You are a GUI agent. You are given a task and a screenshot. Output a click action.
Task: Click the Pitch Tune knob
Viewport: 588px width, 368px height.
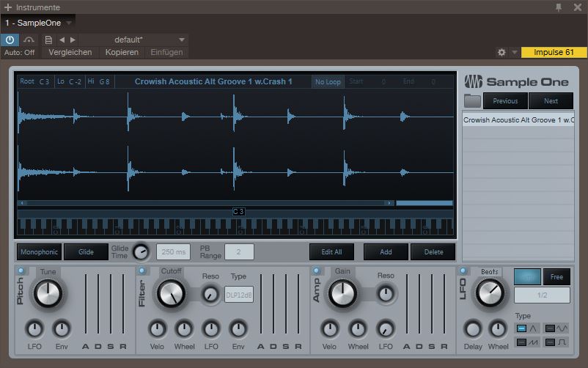click(x=48, y=293)
